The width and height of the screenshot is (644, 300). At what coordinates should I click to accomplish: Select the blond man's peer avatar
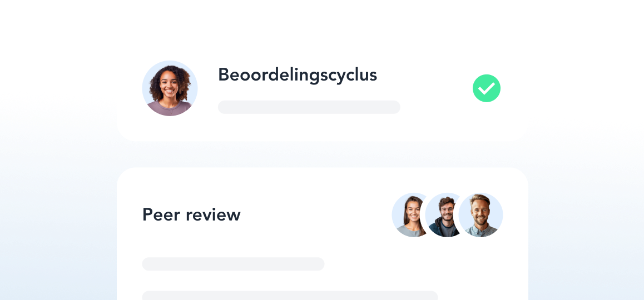480,214
